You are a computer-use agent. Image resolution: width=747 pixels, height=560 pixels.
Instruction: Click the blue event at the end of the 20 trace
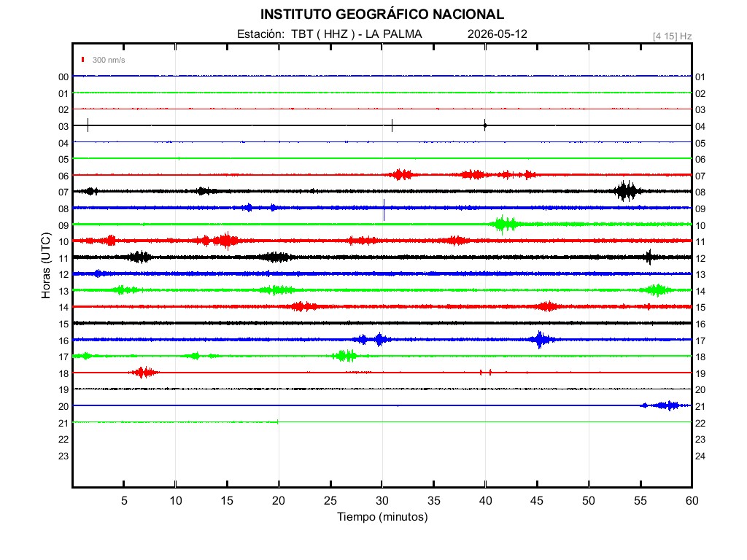(x=665, y=405)
